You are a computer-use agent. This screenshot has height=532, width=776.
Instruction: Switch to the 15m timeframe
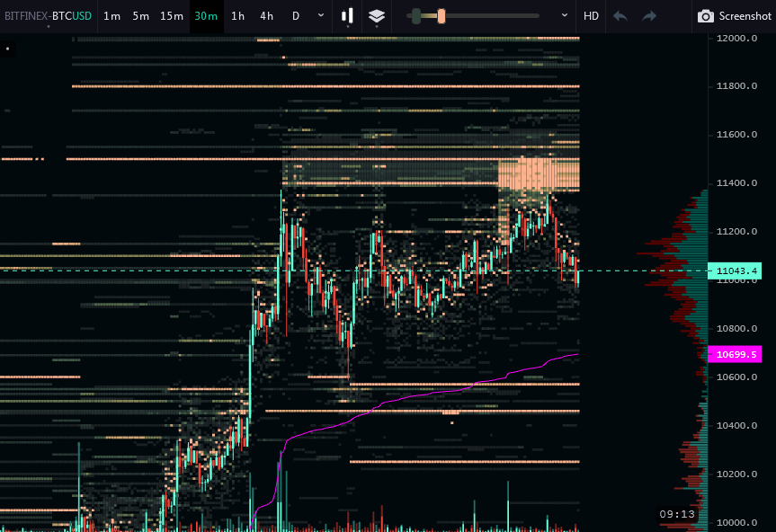tap(172, 16)
